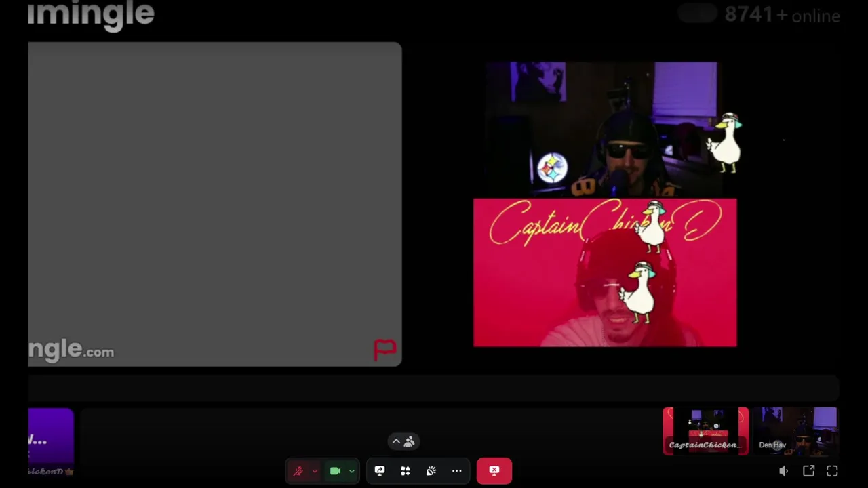Viewport: 868px width, 488px height.
Task: Open microphone options dropdown arrow
Action: click(315, 471)
